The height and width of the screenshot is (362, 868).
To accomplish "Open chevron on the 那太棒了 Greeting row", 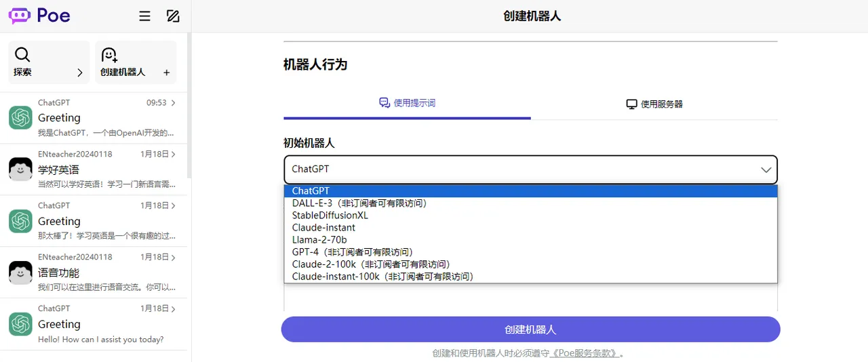I will 174,205.
